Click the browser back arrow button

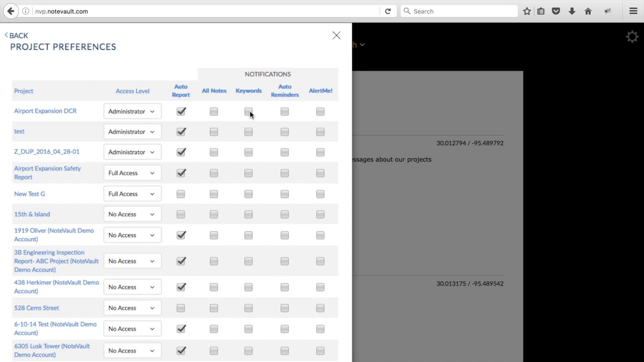pos(11,11)
